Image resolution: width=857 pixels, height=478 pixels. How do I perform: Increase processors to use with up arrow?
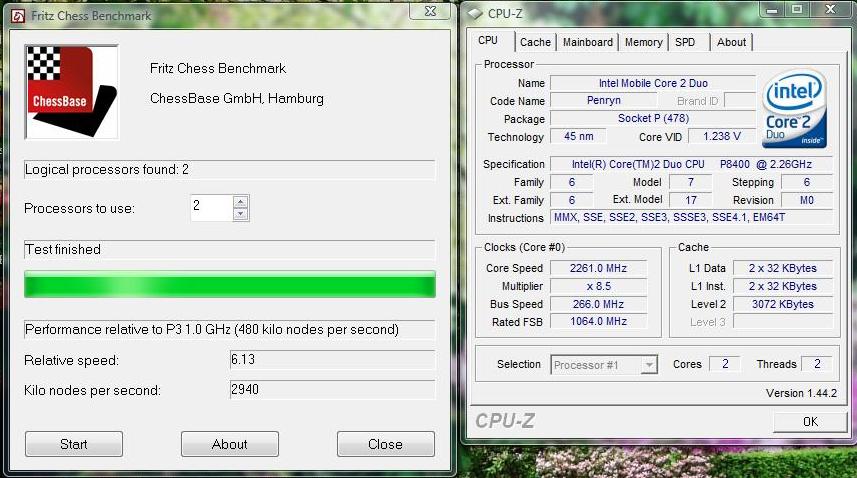click(x=240, y=202)
